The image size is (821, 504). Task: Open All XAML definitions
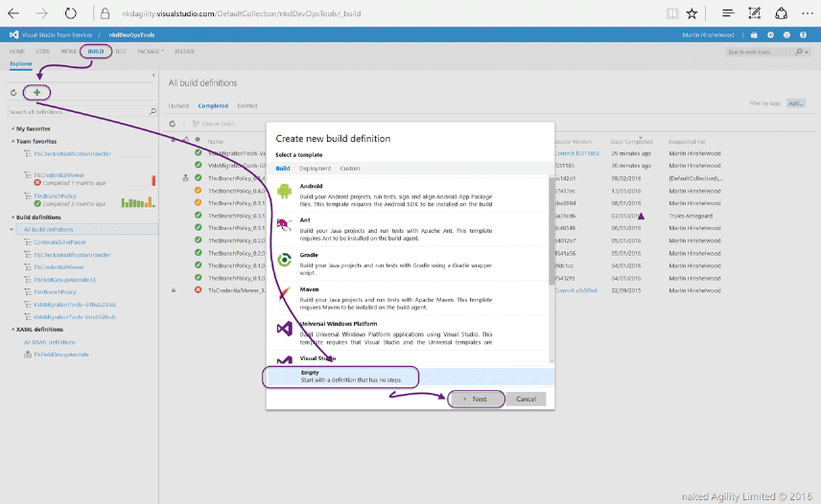click(49, 342)
